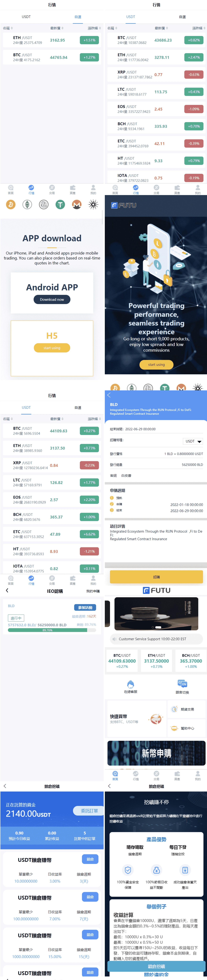Go back from the IEO認購 page
Image resolution: width=207 pixels, height=980 pixels.
[7, 590]
